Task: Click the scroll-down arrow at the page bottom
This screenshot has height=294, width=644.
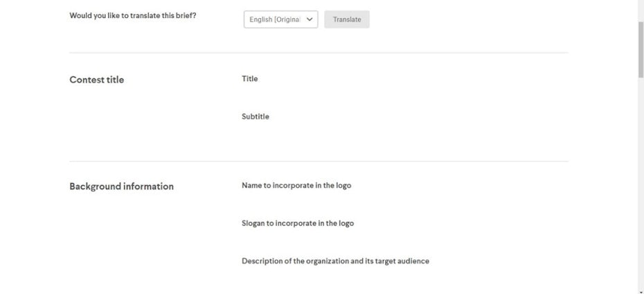Action: tap(641, 291)
